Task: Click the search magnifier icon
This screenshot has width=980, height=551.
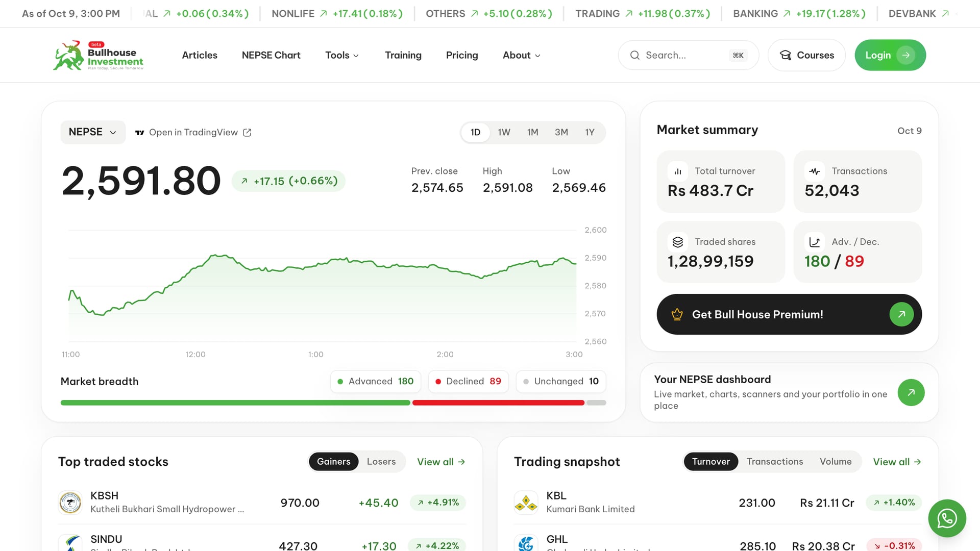Action: point(634,55)
